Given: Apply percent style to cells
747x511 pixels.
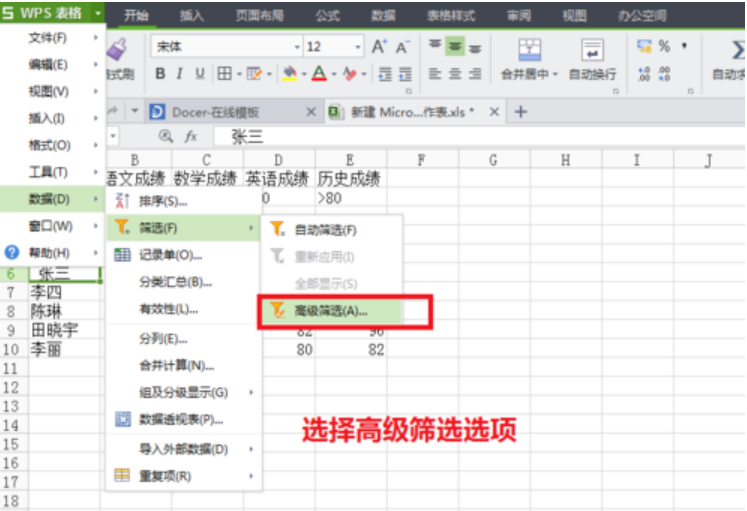Looking at the screenshot, I should click(x=663, y=47).
